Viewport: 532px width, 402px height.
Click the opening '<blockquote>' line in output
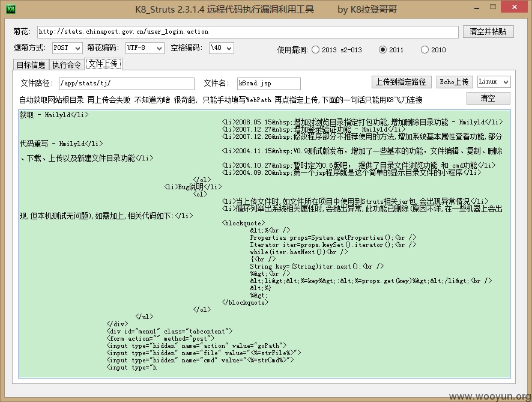coord(243,223)
